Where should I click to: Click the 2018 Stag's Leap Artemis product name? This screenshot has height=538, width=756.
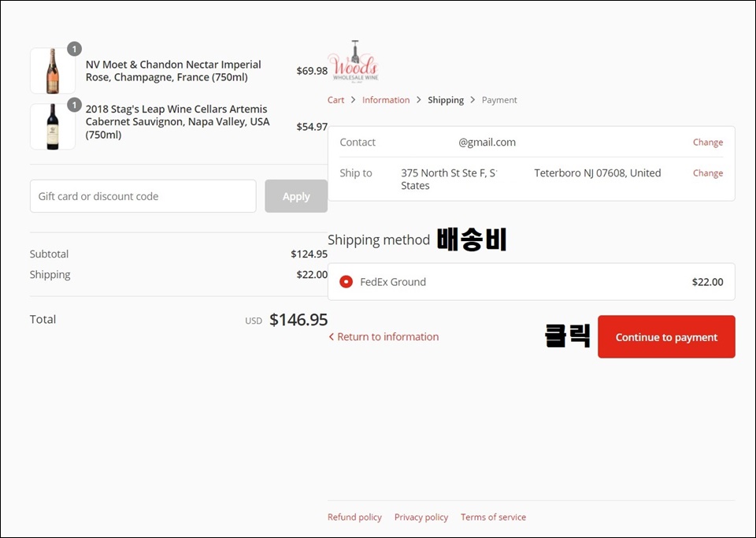pos(177,122)
